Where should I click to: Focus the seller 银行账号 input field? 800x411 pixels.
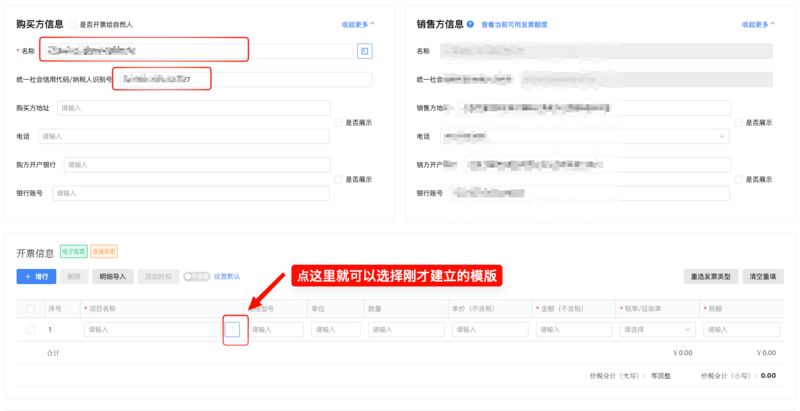(589, 193)
